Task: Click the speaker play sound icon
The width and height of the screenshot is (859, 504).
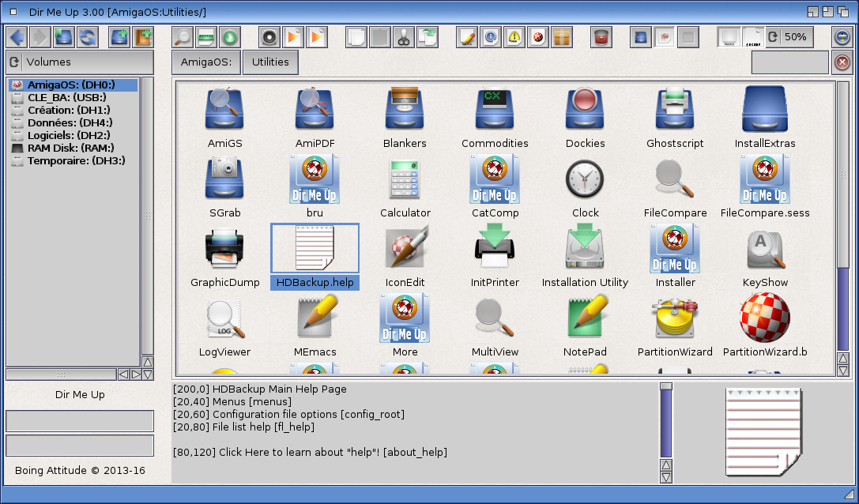Action: coord(269,36)
